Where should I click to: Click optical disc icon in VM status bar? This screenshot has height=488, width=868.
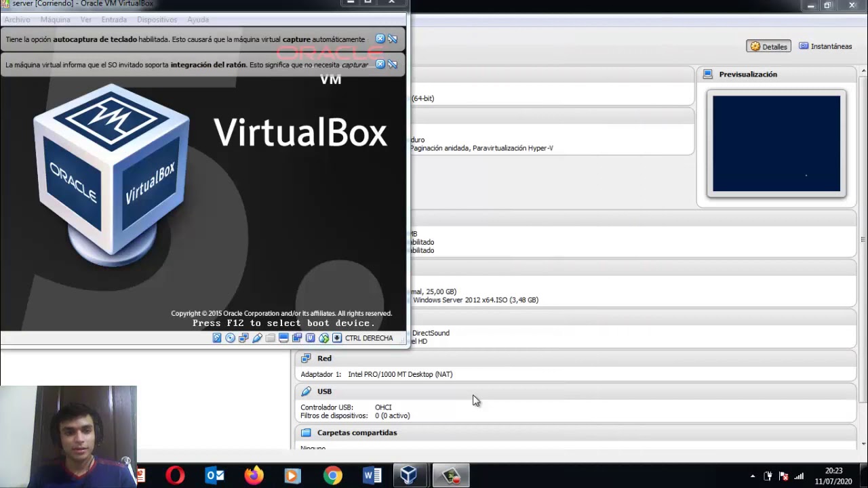pyautogui.click(x=231, y=338)
